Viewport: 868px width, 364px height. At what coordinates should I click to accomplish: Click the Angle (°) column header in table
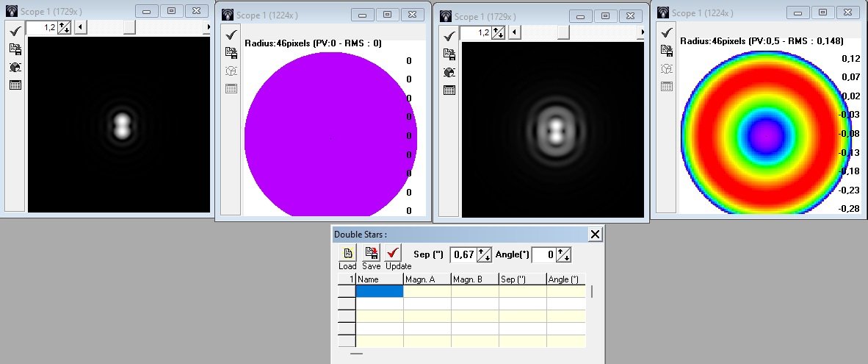click(565, 279)
